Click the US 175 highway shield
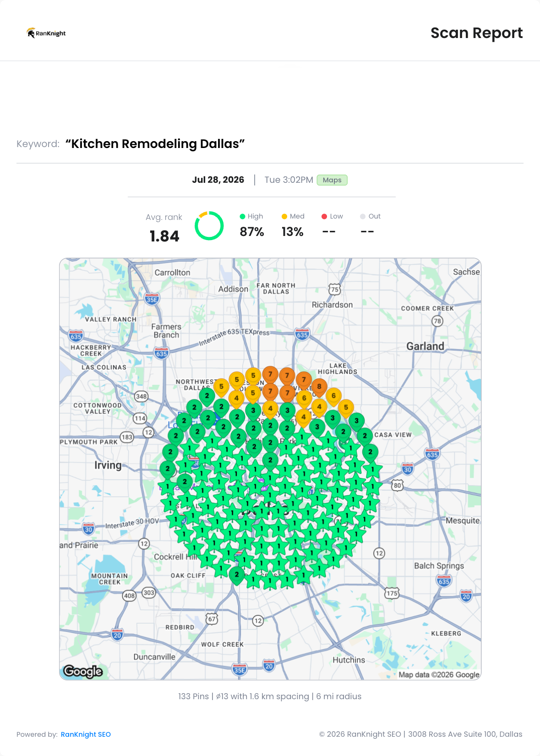The height and width of the screenshot is (756, 540). click(x=392, y=593)
